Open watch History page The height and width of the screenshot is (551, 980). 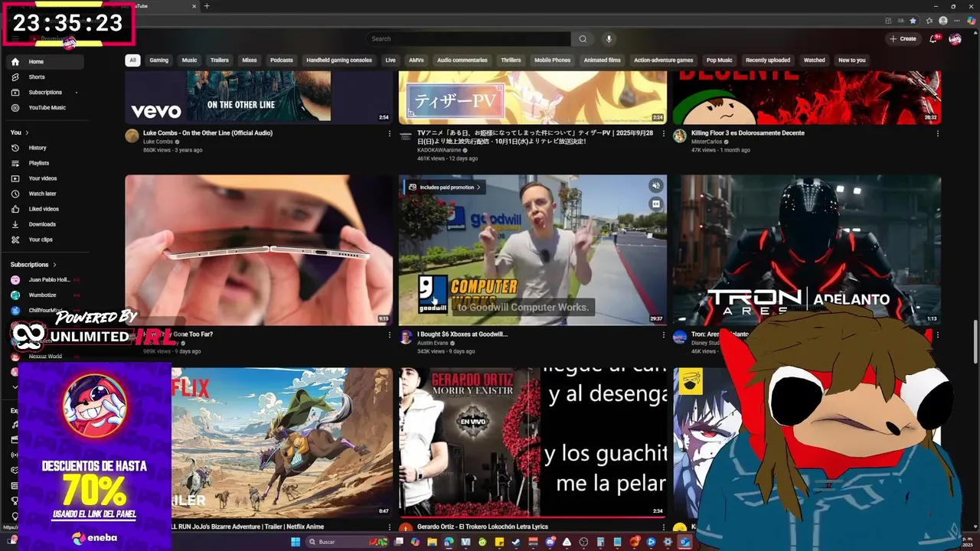coord(38,148)
